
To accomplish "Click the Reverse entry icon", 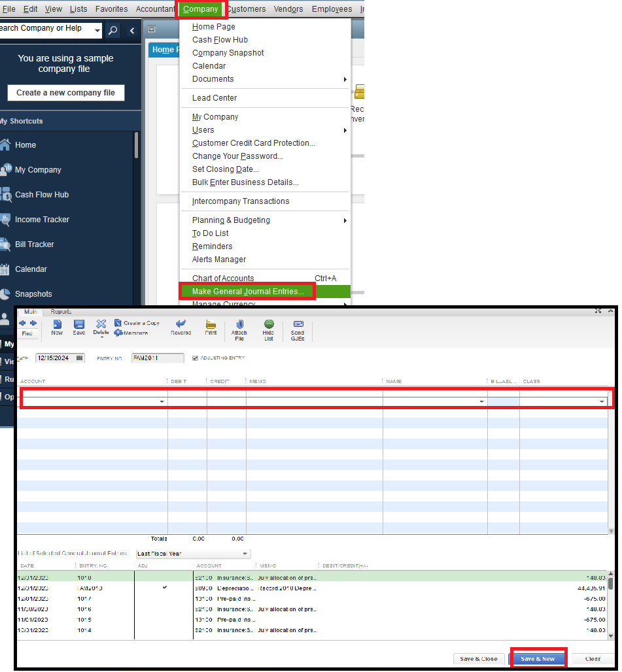I will (x=181, y=324).
